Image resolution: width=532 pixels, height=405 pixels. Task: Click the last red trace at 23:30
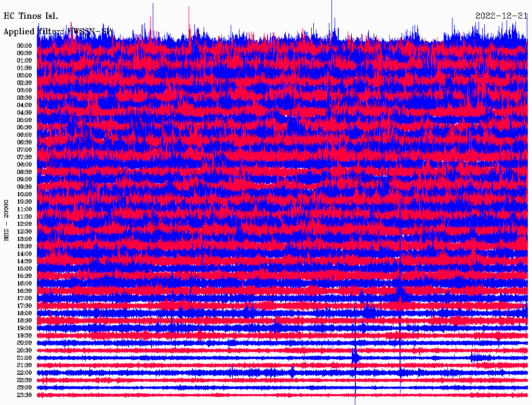coord(282,395)
